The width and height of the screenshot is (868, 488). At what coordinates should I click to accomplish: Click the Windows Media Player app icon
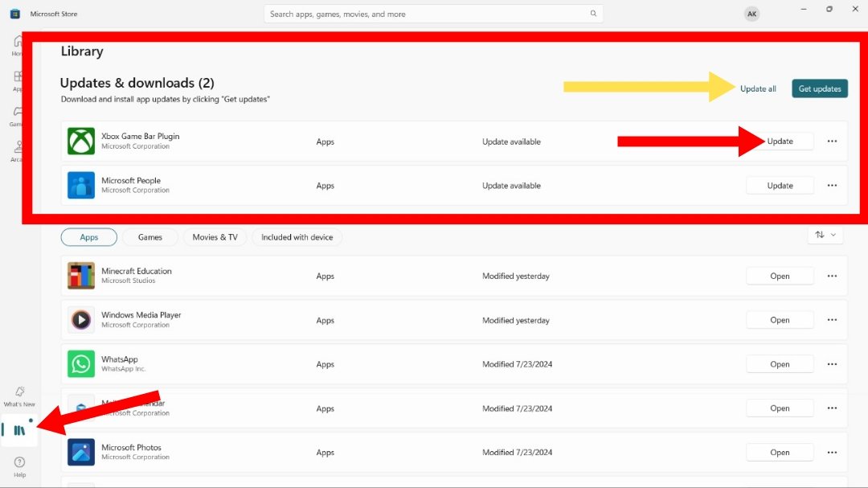pyautogui.click(x=81, y=320)
